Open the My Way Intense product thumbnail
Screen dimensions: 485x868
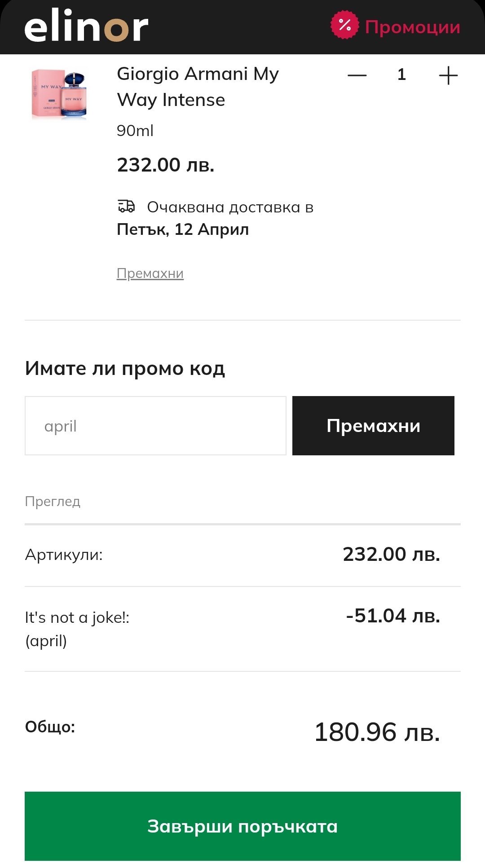[59, 94]
